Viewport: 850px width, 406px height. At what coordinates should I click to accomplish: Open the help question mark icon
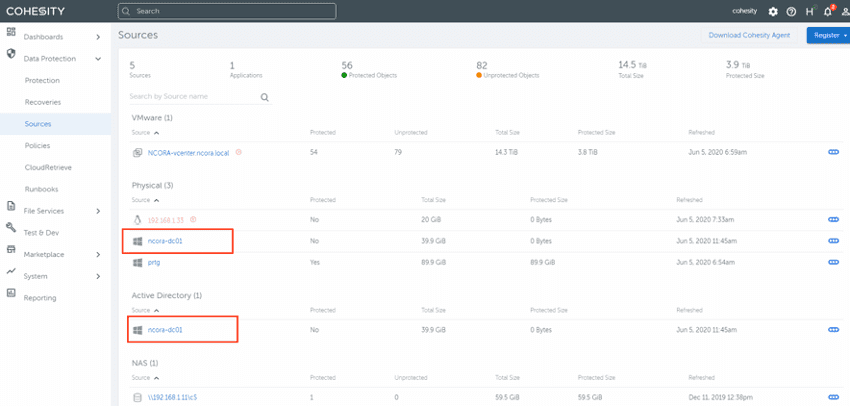(x=791, y=11)
